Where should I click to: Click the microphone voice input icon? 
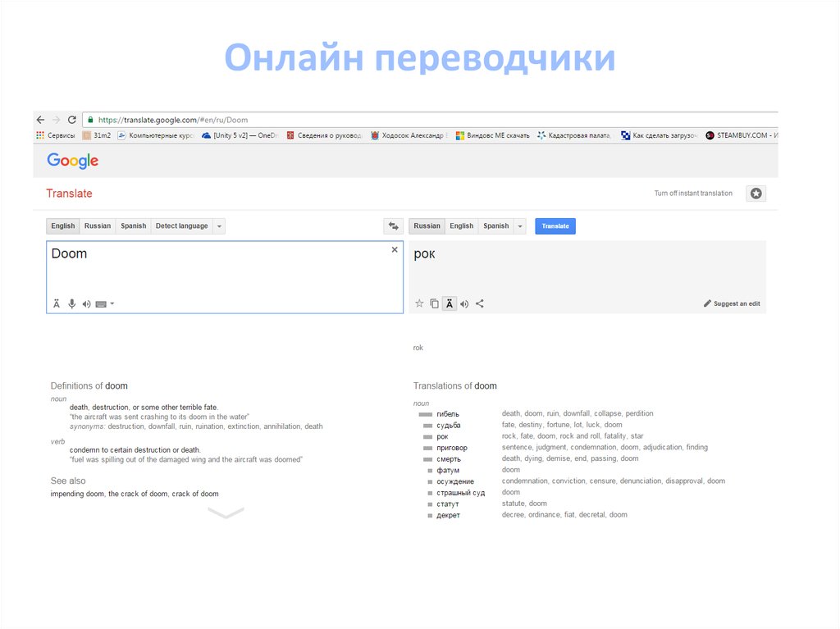(x=71, y=304)
